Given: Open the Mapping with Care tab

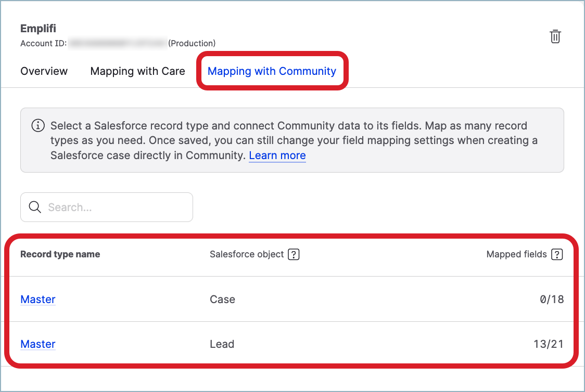Looking at the screenshot, I should click(x=137, y=71).
